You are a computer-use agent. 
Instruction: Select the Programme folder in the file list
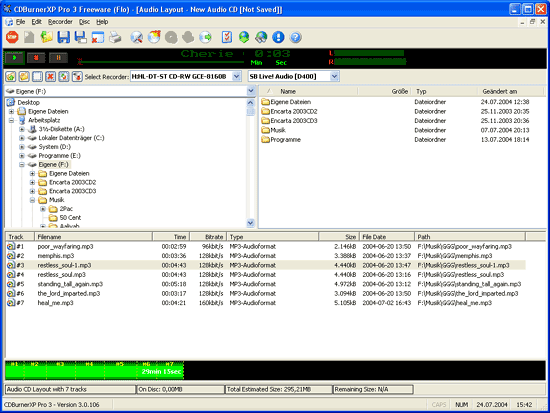(x=286, y=140)
